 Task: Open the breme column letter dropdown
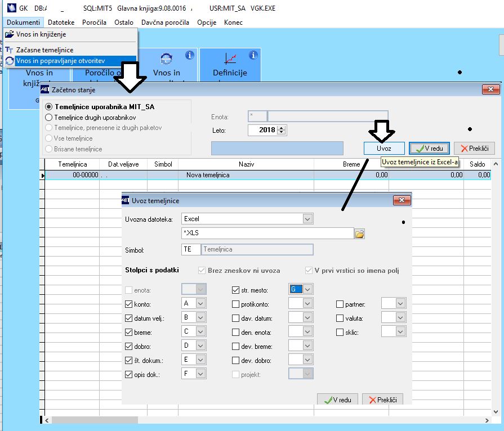(200, 331)
